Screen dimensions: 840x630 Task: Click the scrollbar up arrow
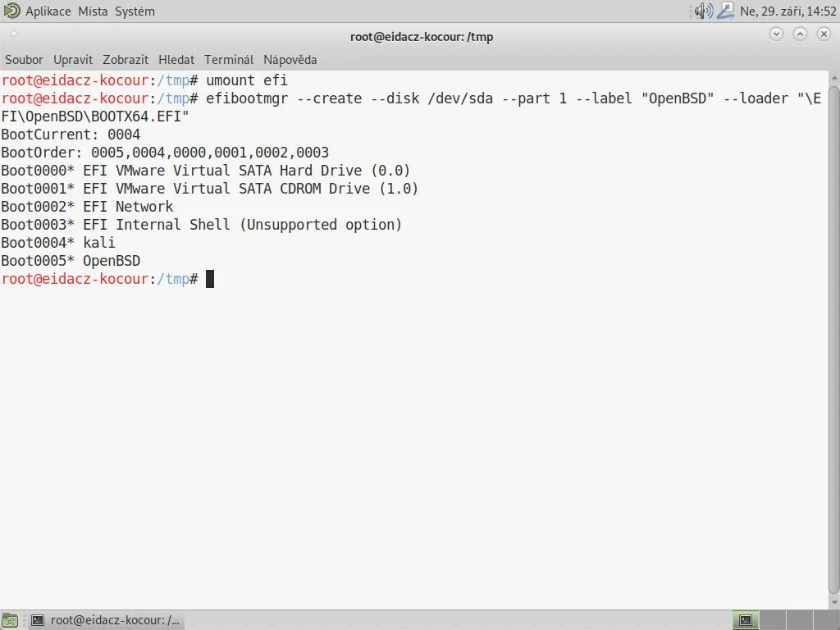click(x=834, y=78)
